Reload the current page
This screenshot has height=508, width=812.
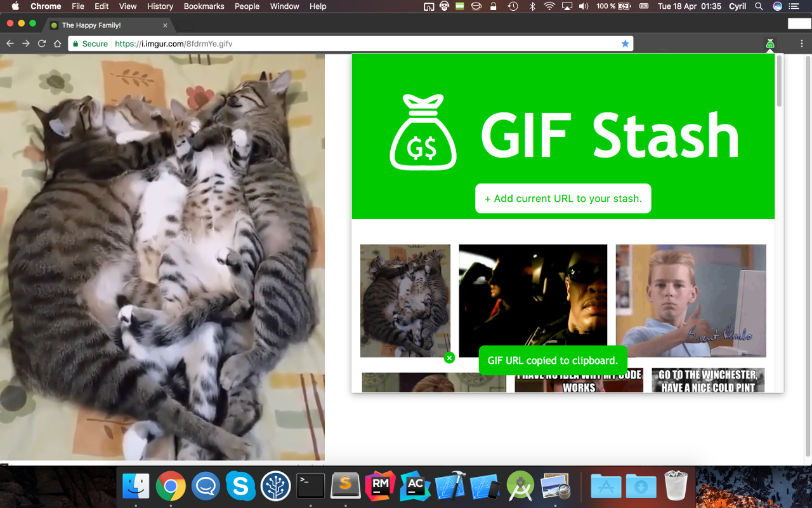[42, 44]
